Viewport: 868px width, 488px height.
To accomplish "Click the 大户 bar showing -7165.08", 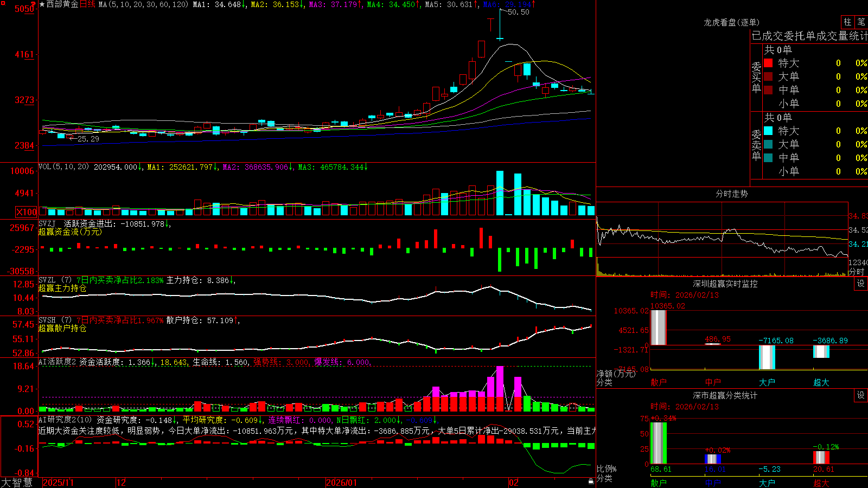I will click(767, 357).
